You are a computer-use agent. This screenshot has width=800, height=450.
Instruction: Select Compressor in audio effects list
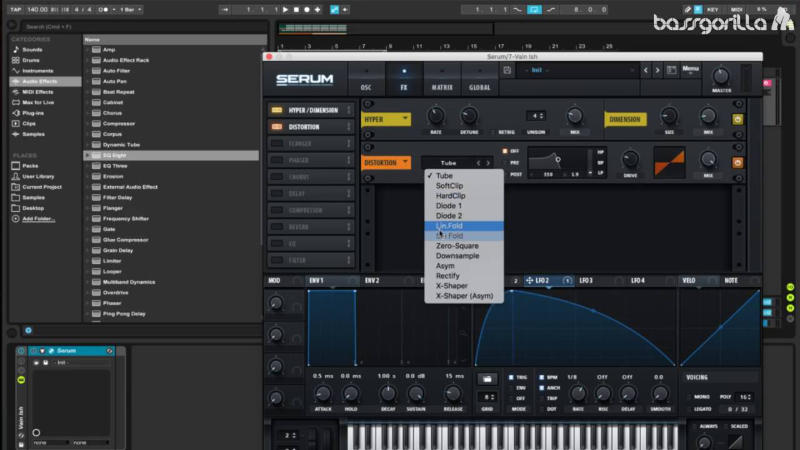pyautogui.click(x=119, y=123)
